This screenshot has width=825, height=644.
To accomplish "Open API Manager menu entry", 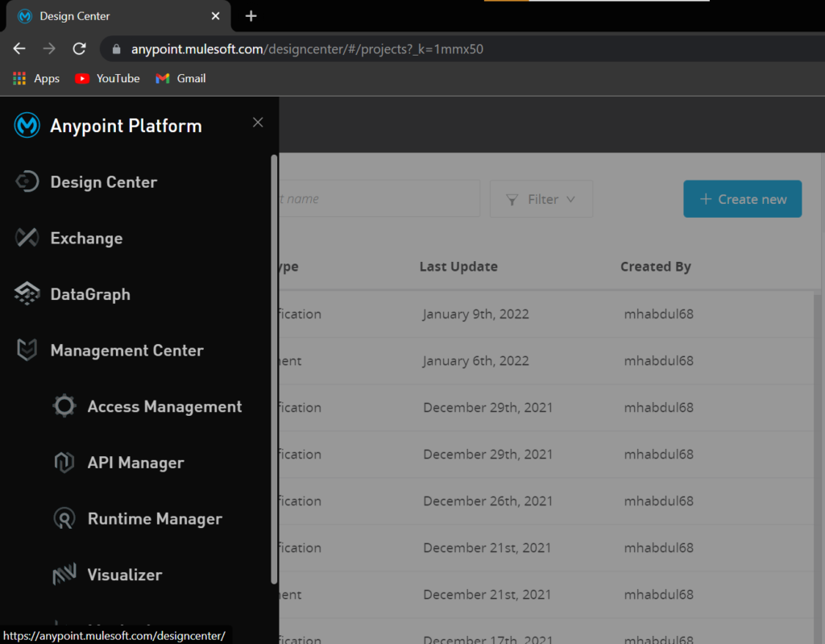I will coord(135,463).
